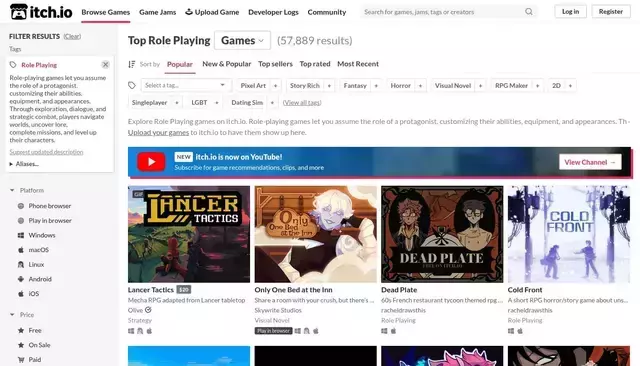Focus the search games input field
Screen dimensions: 640x366
point(443,12)
